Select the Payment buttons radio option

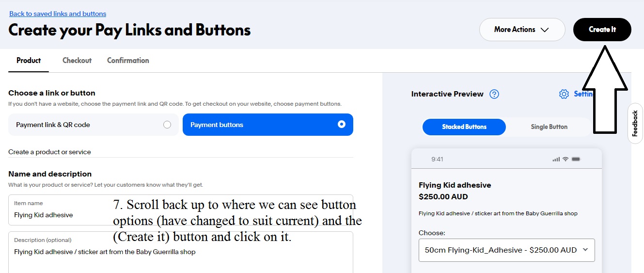268,125
